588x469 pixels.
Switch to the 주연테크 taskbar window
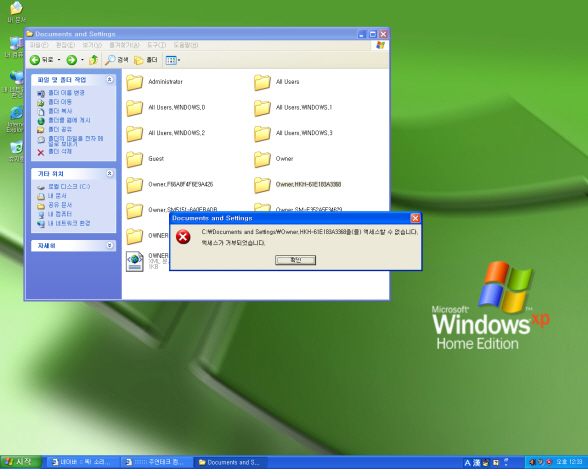[157, 462]
